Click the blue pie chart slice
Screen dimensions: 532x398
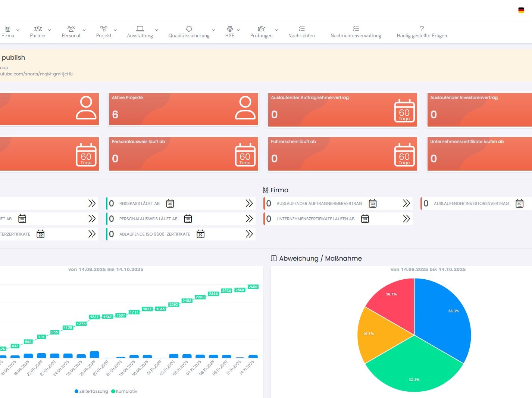click(444, 317)
